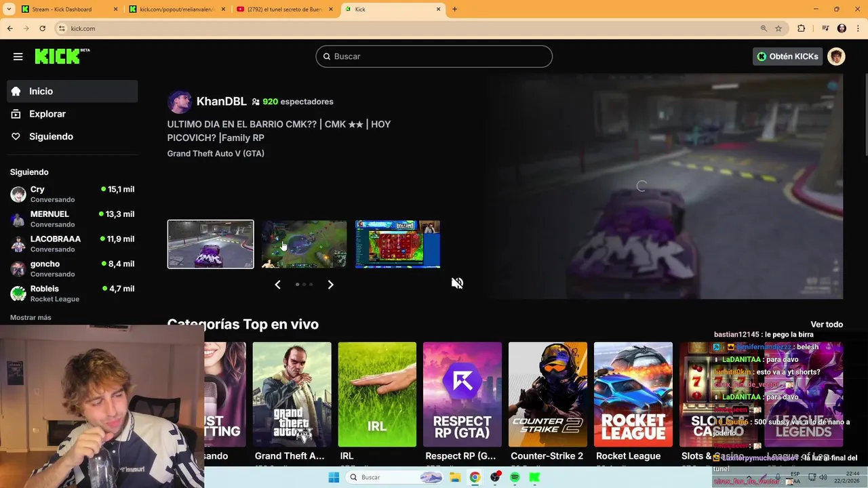Screen dimensions: 868x488
Task: Open Chrome three-dot menu
Action: pyautogui.click(x=858, y=28)
